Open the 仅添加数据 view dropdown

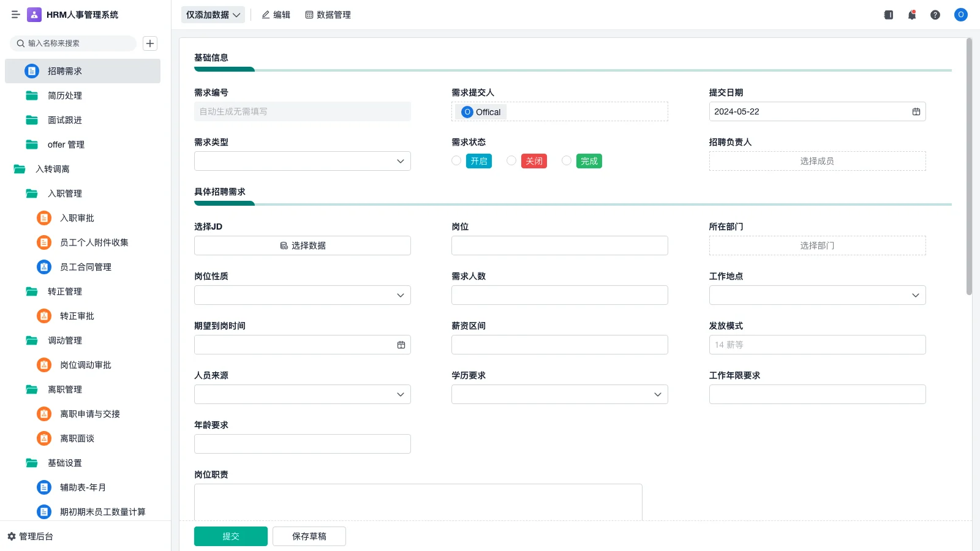tap(213, 15)
